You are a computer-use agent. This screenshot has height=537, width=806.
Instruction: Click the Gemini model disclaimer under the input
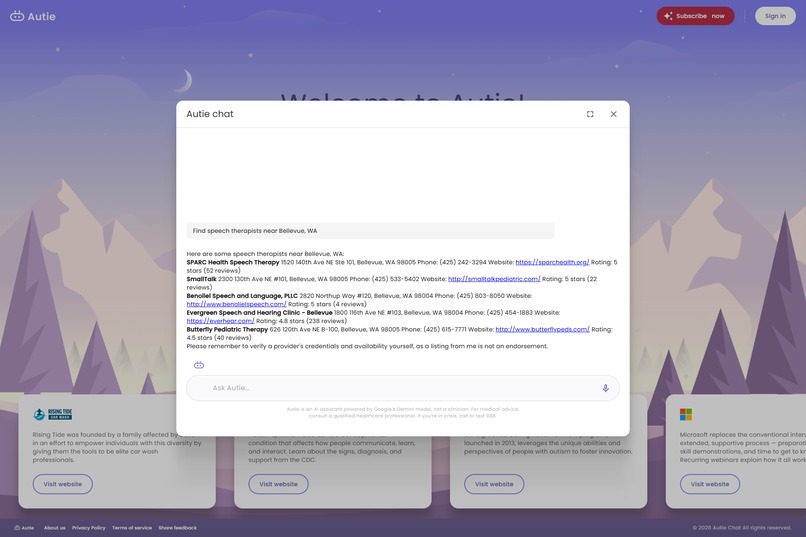(x=403, y=413)
